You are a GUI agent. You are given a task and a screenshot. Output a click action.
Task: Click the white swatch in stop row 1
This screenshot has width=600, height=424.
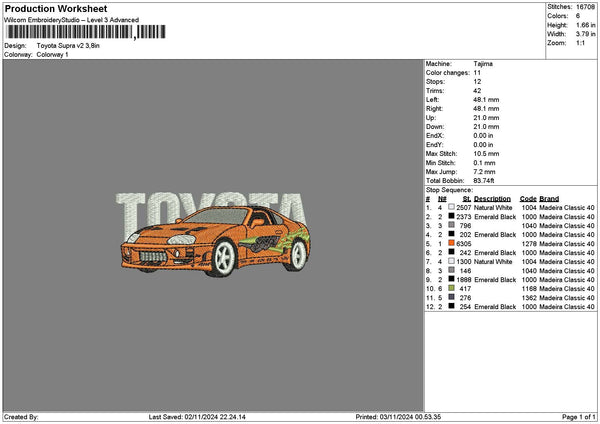point(452,207)
